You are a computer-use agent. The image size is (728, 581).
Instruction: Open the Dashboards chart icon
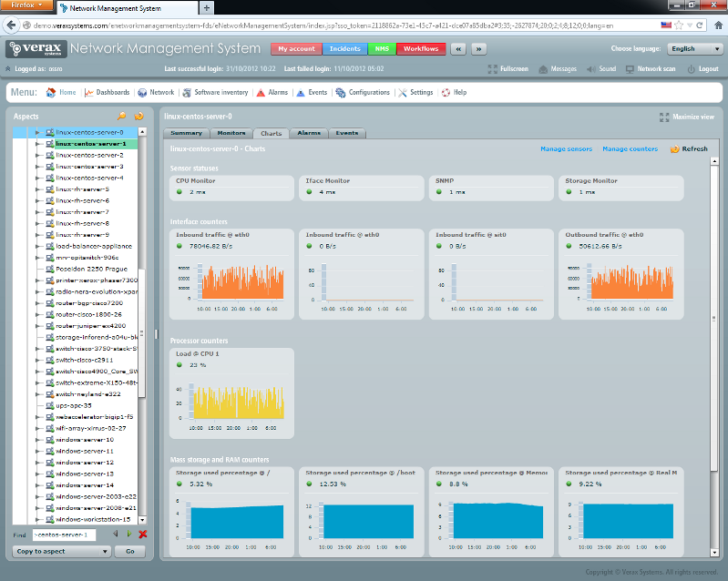coord(89,92)
